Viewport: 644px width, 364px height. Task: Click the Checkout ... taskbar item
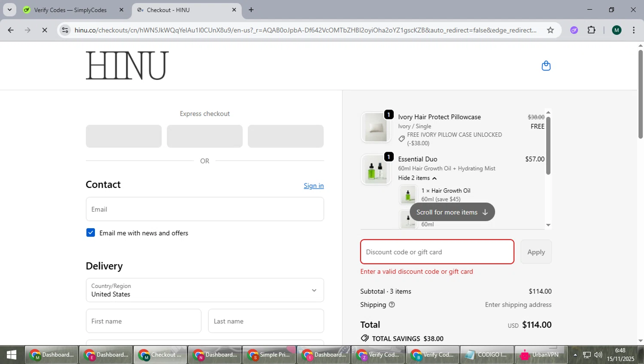(160, 355)
